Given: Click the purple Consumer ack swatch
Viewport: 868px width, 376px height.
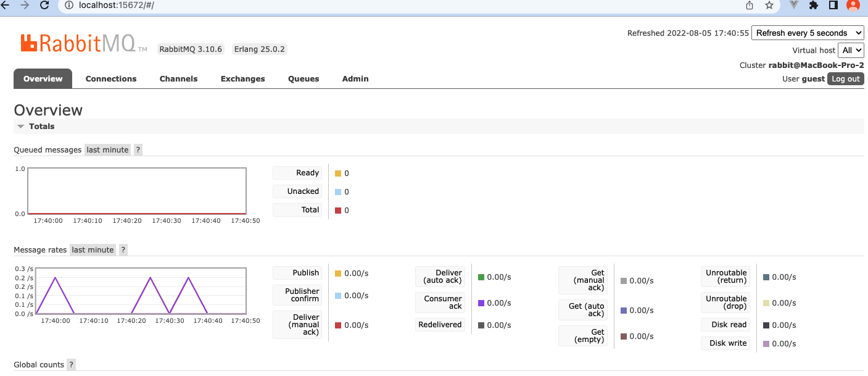Looking at the screenshot, I should click(x=481, y=303).
